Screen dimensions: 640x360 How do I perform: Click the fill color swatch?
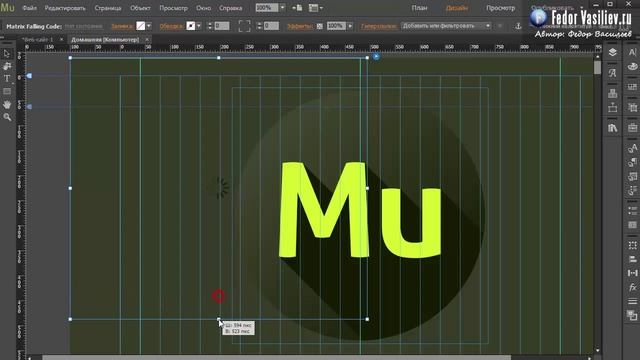coord(140,26)
